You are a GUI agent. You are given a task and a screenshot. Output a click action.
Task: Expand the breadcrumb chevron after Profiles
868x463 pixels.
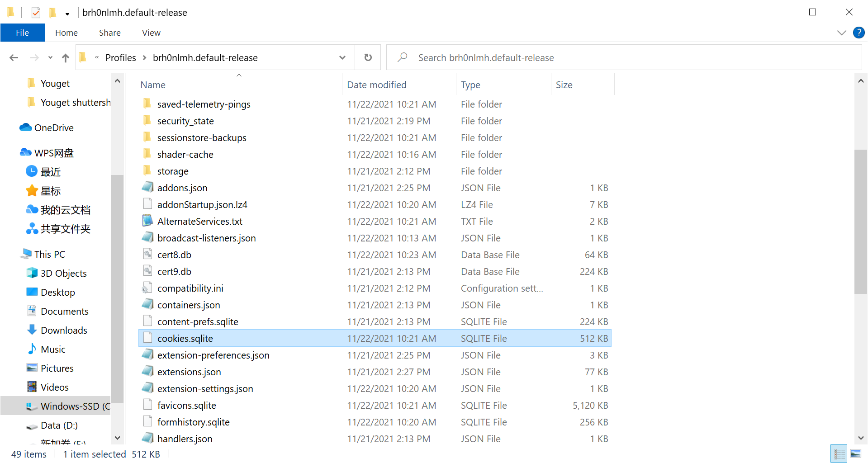pyautogui.click(x=144, y=57)
